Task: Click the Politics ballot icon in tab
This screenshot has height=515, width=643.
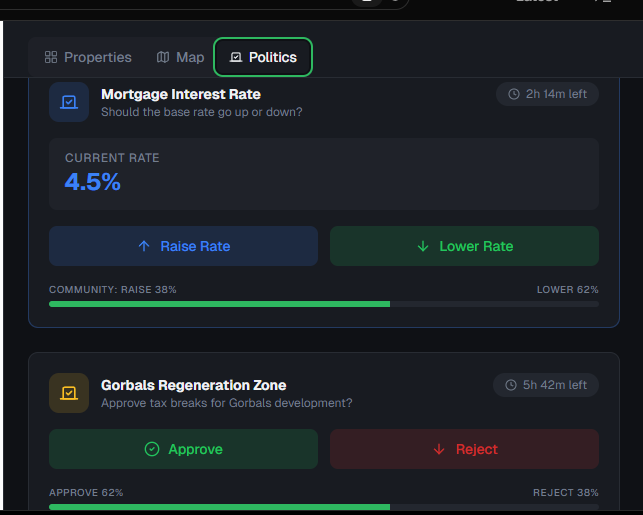Action: [236, 57]
